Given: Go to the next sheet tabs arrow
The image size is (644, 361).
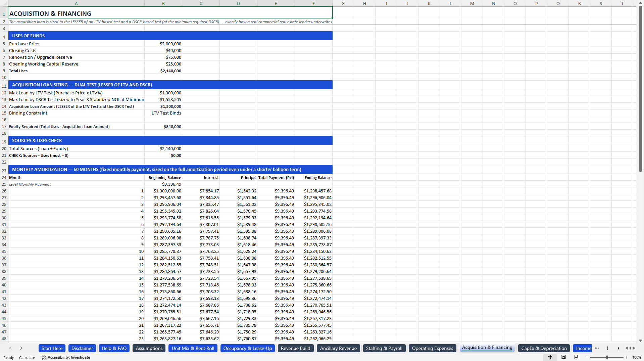Looking at the screenshot, I should 21,348.
